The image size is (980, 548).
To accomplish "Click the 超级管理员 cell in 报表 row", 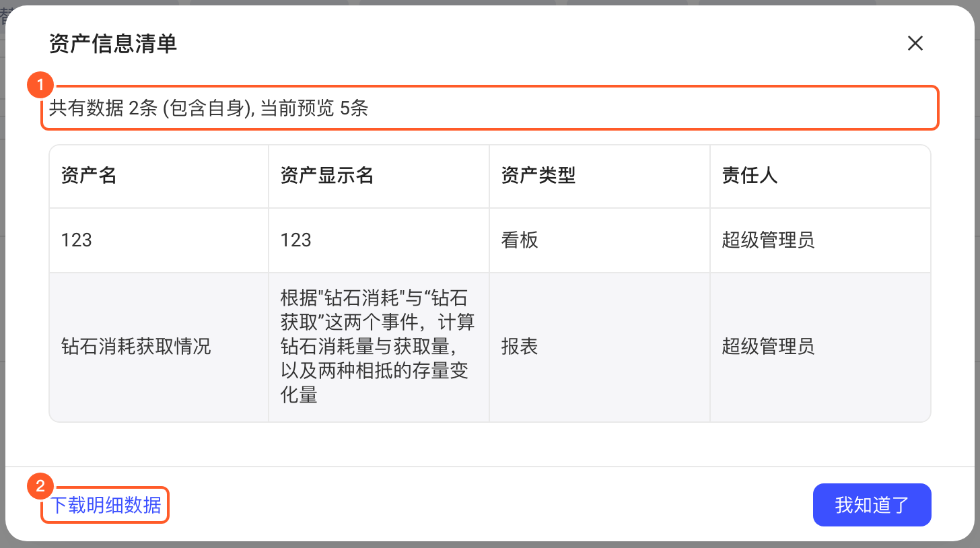I will 820,347.
